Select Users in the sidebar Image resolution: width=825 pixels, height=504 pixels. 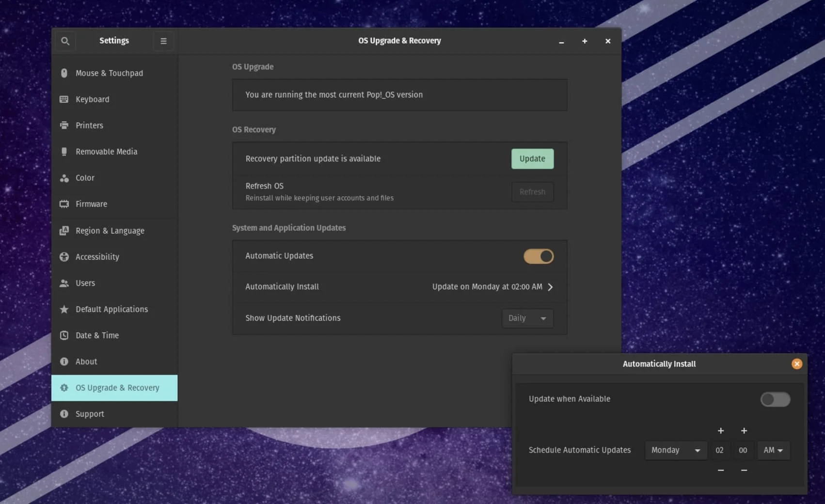(114, 283)
